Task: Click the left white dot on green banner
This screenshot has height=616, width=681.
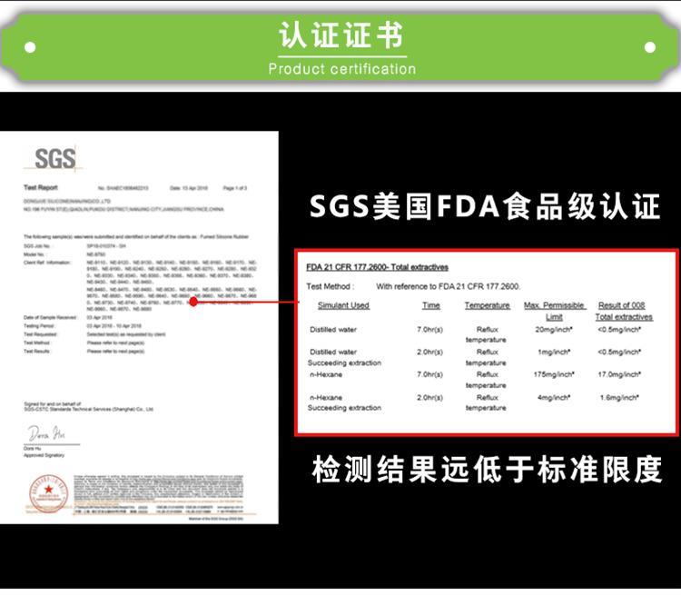Action: 30,47
